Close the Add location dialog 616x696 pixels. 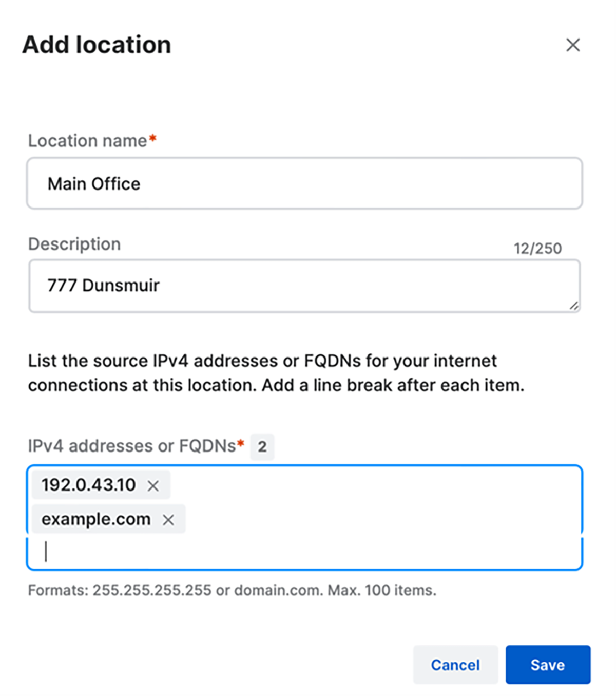(x=573, y=45)
